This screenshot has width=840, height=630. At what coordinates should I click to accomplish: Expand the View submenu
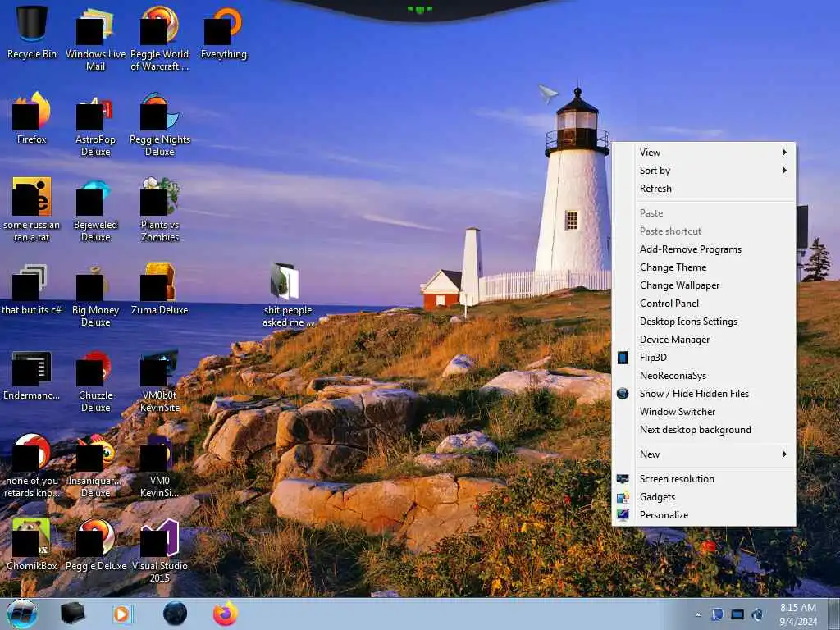pos(704,152)
